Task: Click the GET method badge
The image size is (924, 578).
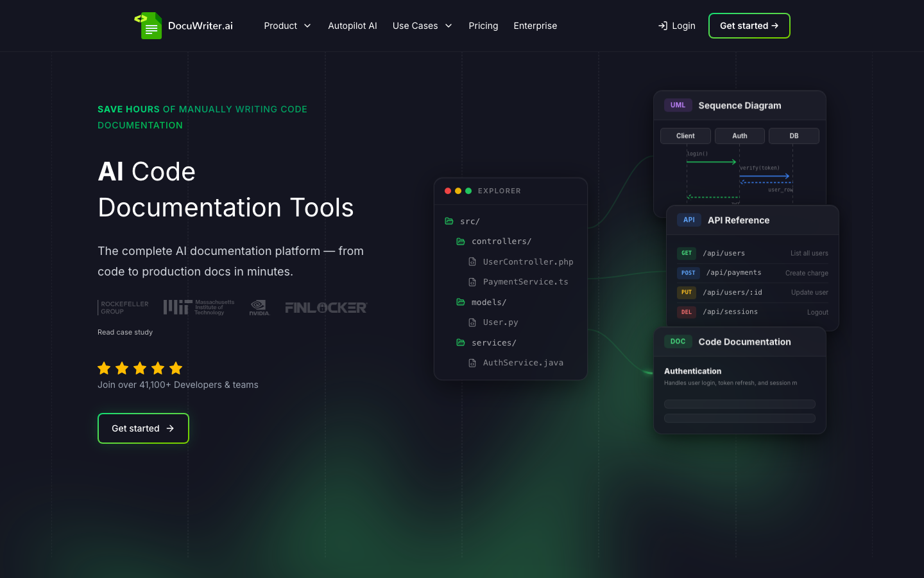Action: click(x=687, y=253)
